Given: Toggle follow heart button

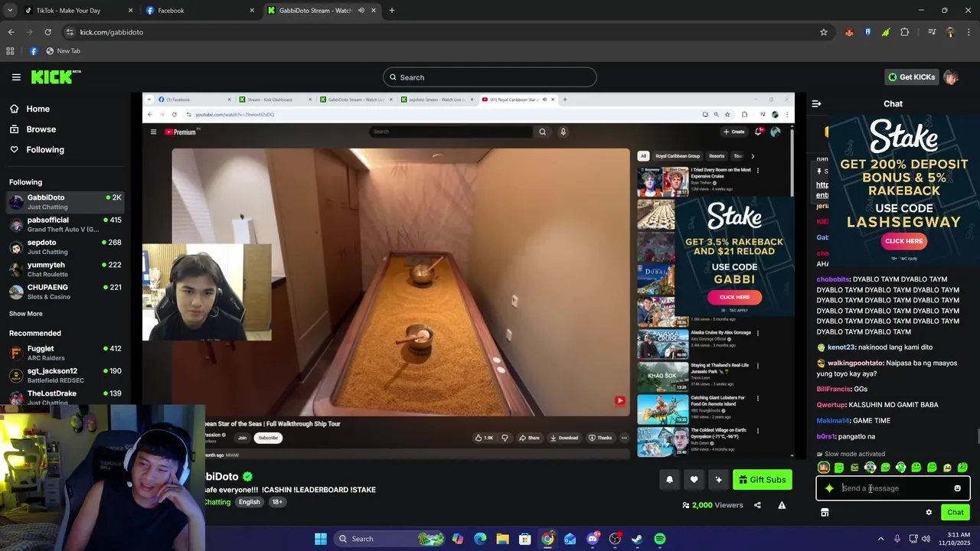Looking at the screenshot, I should (694, 480).
